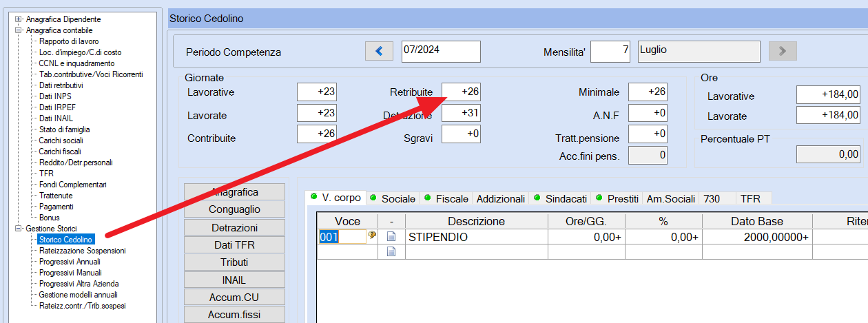Image resolution: width=868 pixels, height=323 pixels.
Task: Click the Ore Lavorate +184,00 field
Action: pos(828,115)
